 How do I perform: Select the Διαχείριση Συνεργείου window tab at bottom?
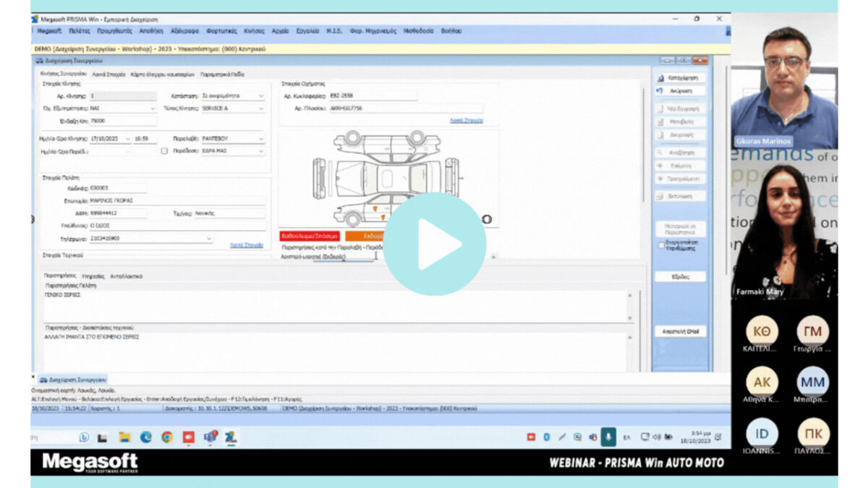pyautogui.click(x=73, y=380)
